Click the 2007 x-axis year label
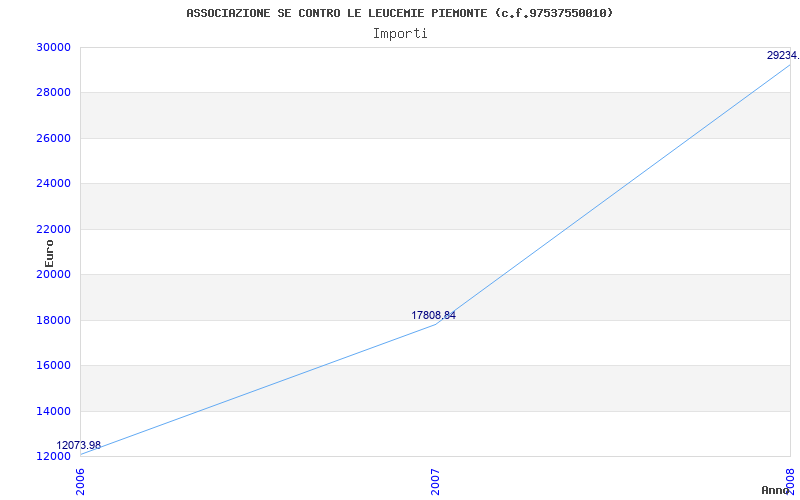This screenshot has height=500, width=800. click(x=435, y=482)
